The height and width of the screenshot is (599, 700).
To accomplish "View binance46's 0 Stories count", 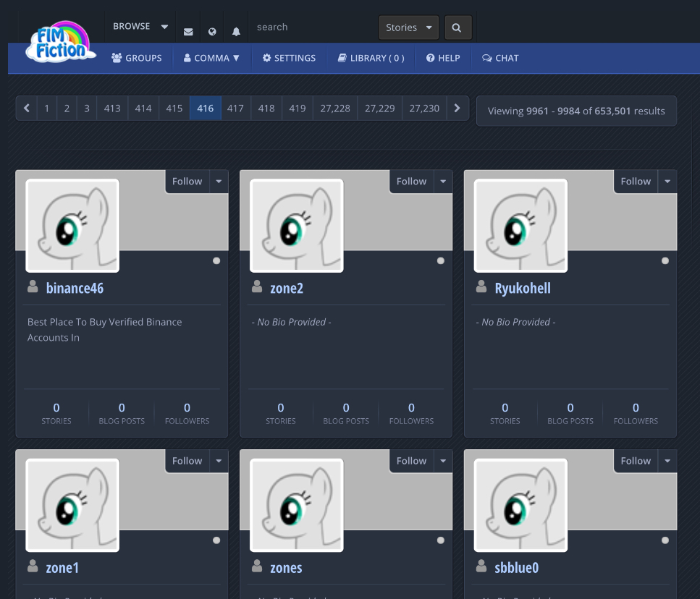I will pyautogui.click(x=56, y=413).
